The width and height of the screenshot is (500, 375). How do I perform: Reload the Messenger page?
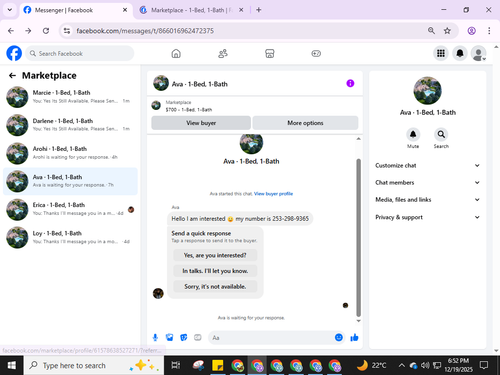click(46, 31)
